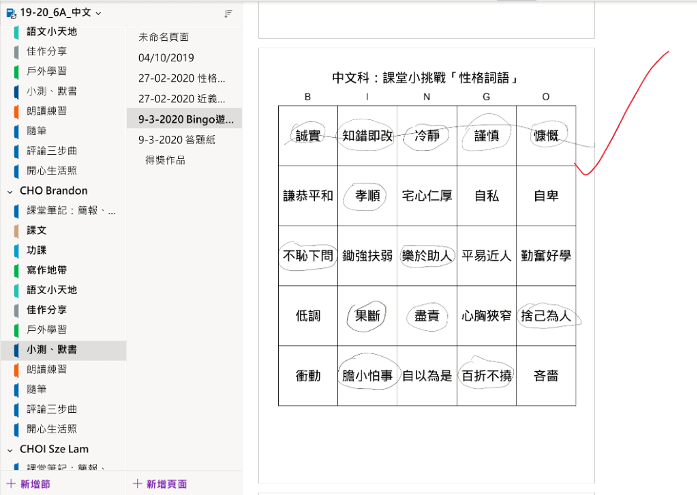Open the 19-20_6A_中文 notebook dropdown
Screen dimensions: 697x495
tap(97, 12)
